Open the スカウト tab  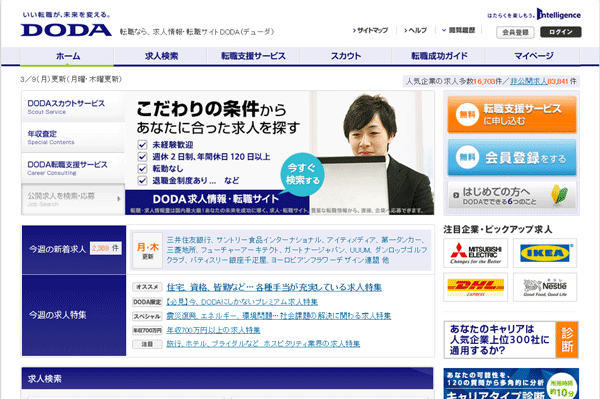346,56
